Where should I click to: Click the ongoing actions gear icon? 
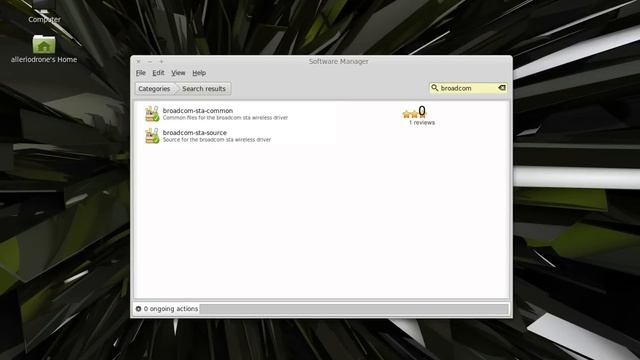click(x=138, y=309)
